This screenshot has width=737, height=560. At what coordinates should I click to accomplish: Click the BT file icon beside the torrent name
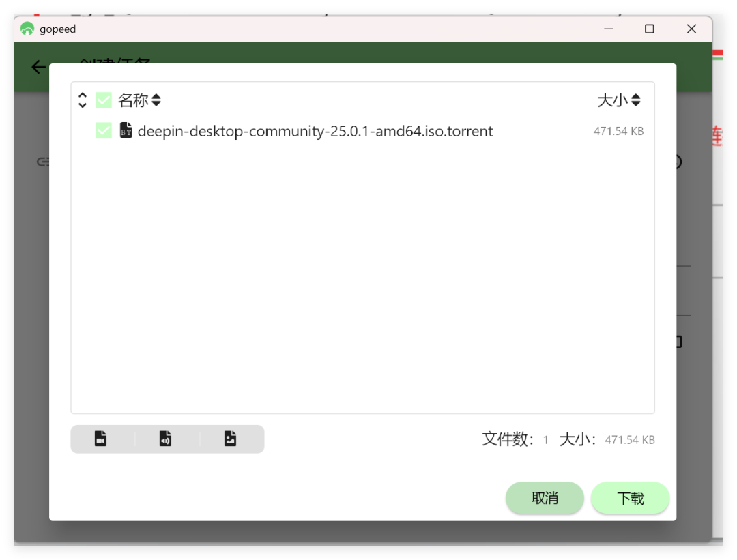tap(126, 130)
